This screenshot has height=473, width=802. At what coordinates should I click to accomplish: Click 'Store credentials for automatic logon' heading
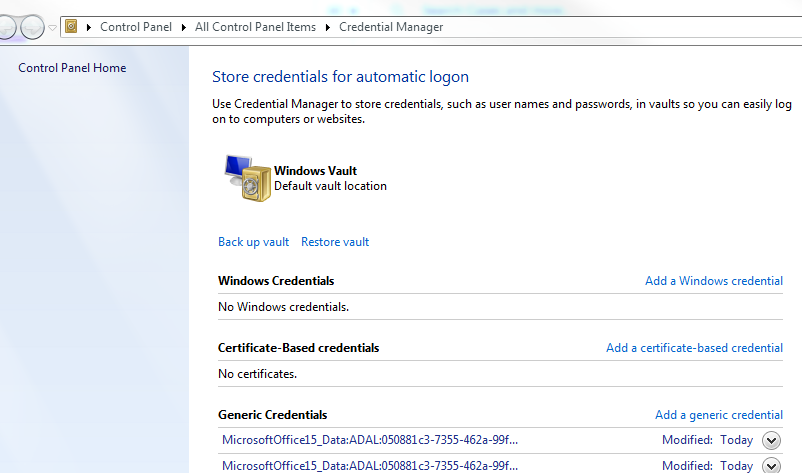point(340,77)
